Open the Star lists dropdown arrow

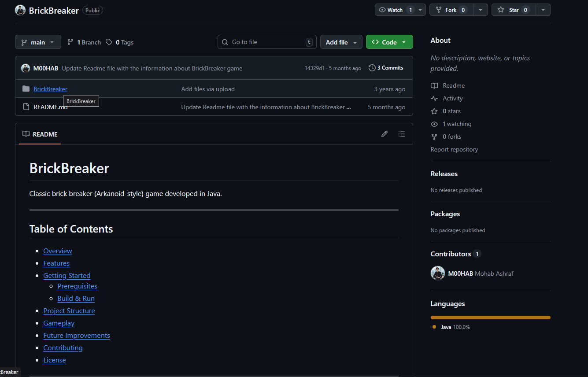[543, 10]
